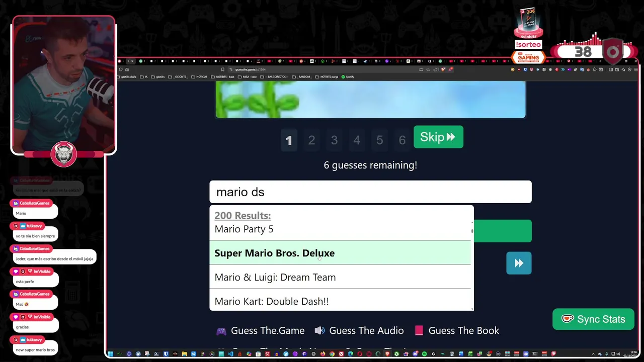The height and width of the screenshot is (362, 644).
Task: Click the game screenshot image
Action: pyautogui.click(x=370, y=100)
